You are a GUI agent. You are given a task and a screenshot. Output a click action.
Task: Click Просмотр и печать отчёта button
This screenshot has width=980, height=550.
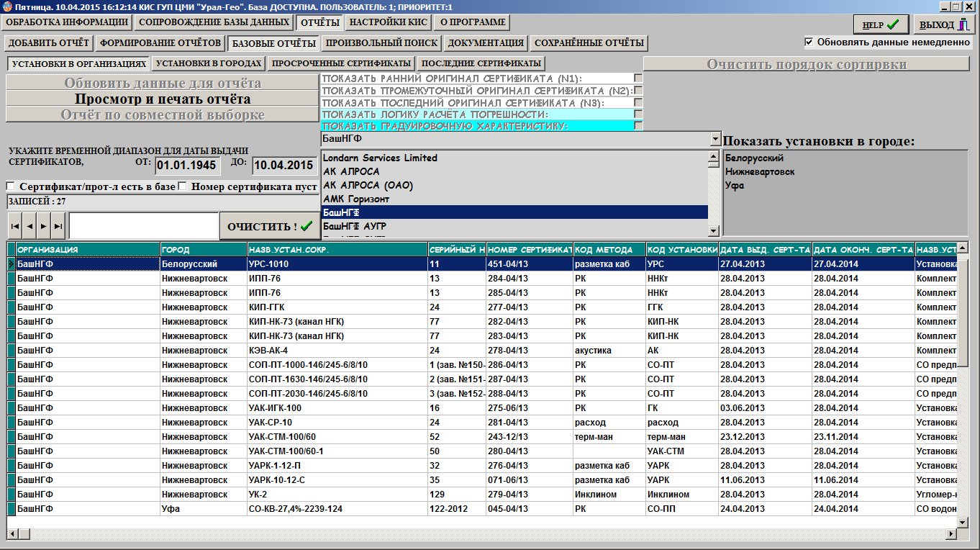click(163, 99)
